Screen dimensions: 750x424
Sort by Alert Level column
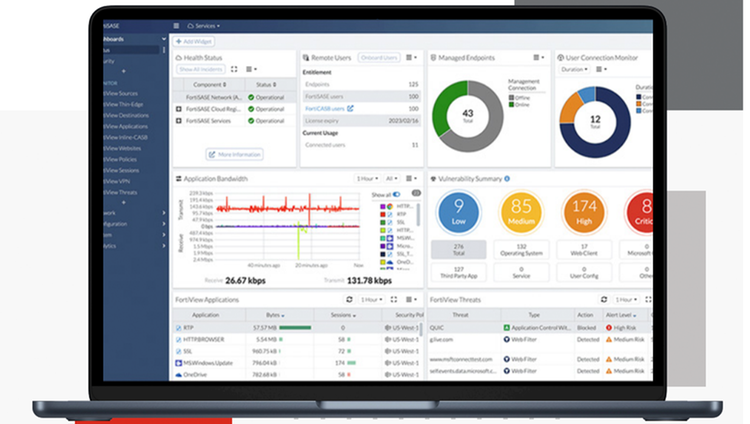621,315
